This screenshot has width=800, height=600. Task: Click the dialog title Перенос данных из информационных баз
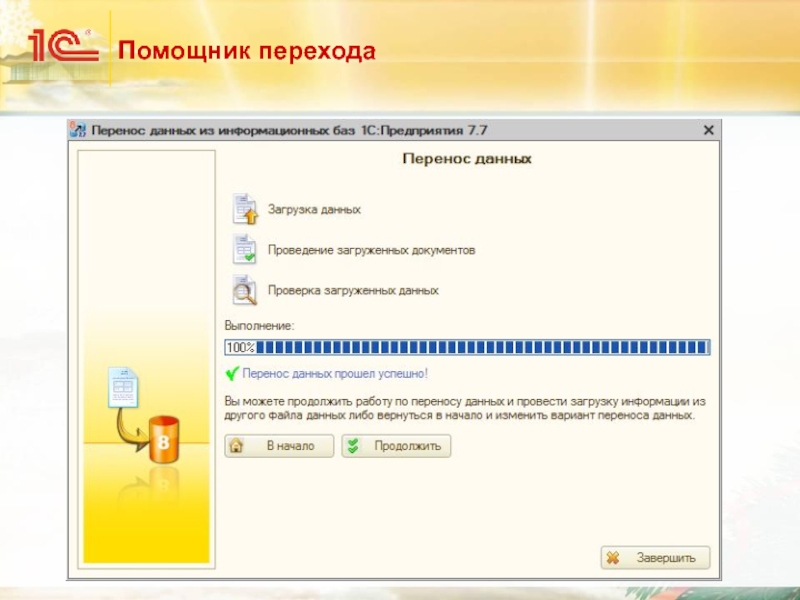point(289,130)
